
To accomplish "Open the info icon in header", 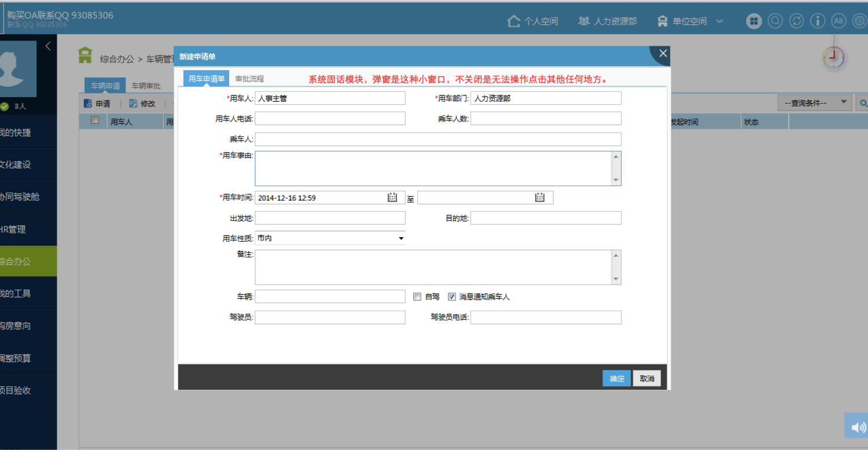I will [x=817, y=21].
